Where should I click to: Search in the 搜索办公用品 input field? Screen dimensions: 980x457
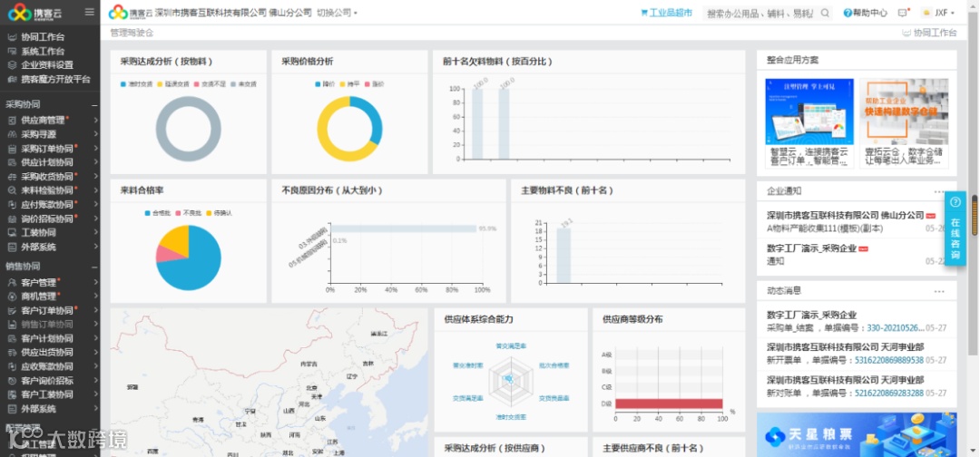[x=760, y=13]
